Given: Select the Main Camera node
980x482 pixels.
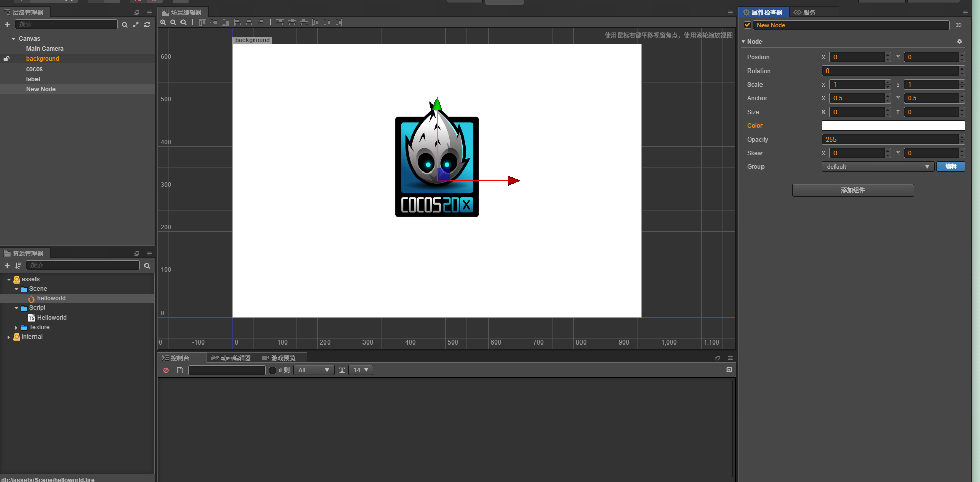Looking at the screenshot, I should [45, 49].
